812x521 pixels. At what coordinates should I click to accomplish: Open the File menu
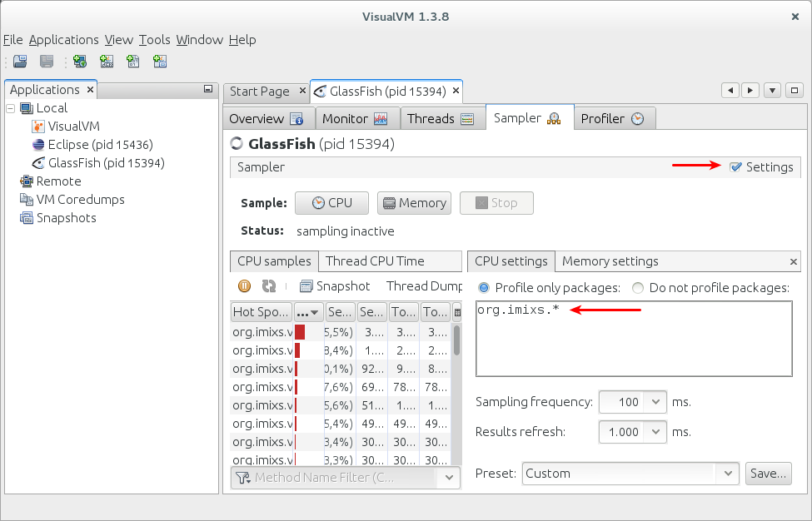pyautogui.click(x=13, y=40)
